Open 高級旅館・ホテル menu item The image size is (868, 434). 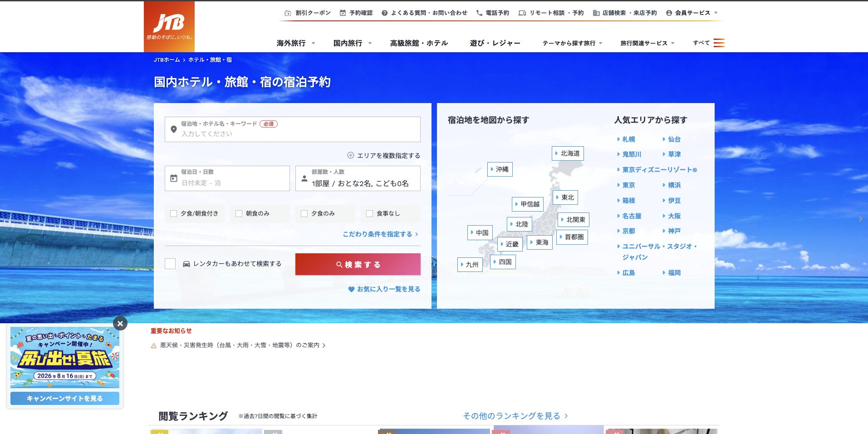[x=419, y=43]
